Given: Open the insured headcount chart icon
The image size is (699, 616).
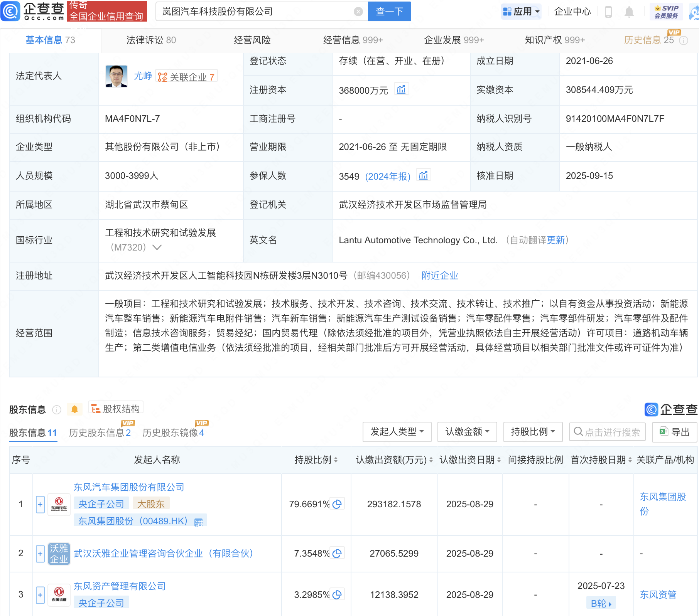Looking at the screenshot, I should (423, 175).
